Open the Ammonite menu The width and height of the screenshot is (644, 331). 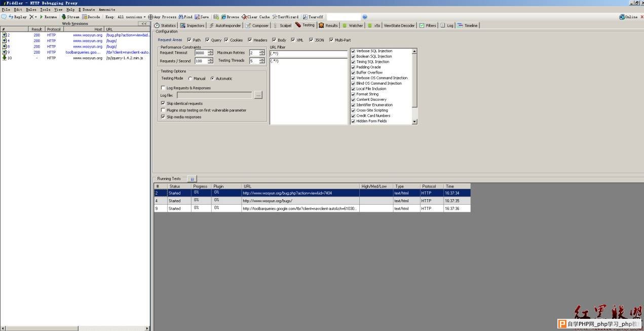tap(107, 10)
